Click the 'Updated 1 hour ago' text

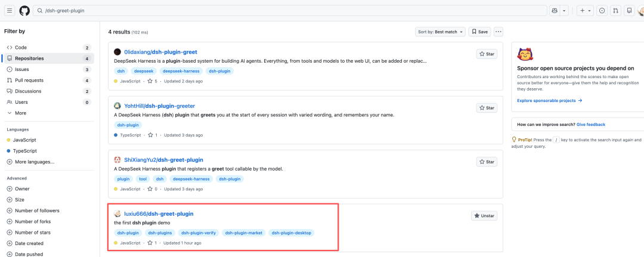tap(182, 243)
